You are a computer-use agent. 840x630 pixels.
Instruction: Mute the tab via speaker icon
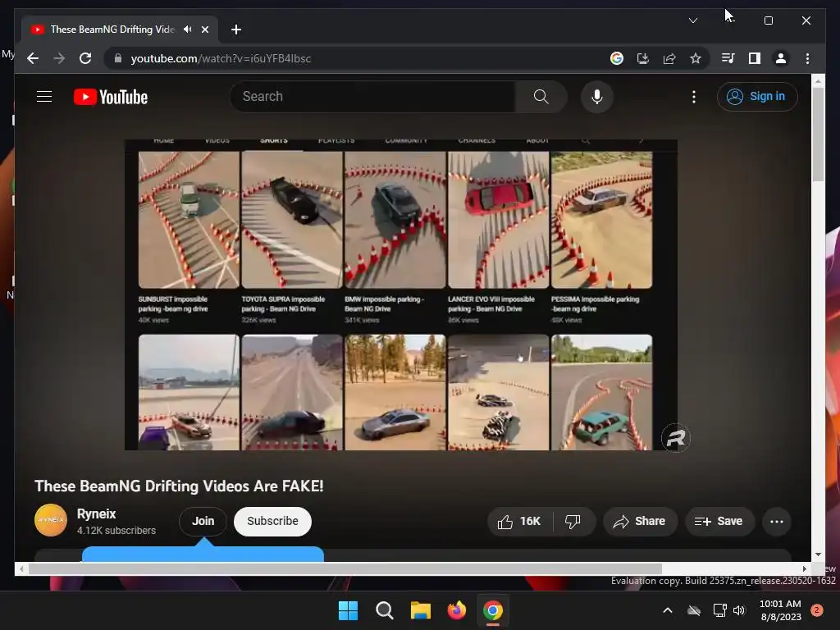coord(187,30)
